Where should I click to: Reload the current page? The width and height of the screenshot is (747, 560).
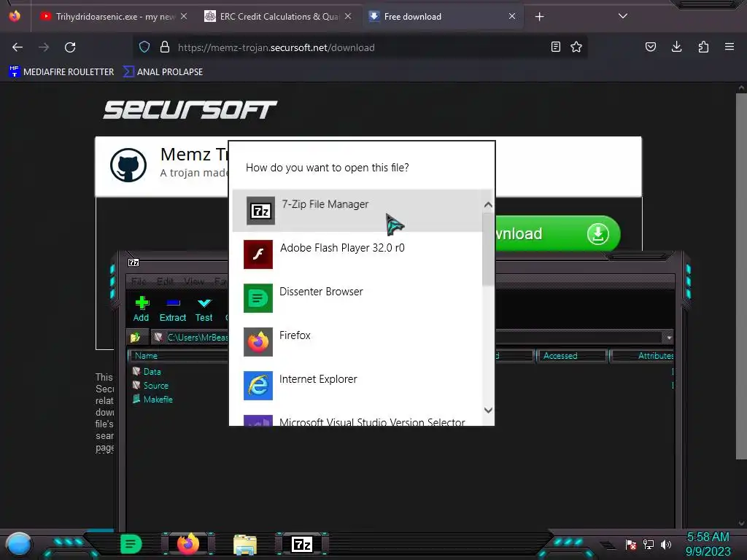(70, 47)
